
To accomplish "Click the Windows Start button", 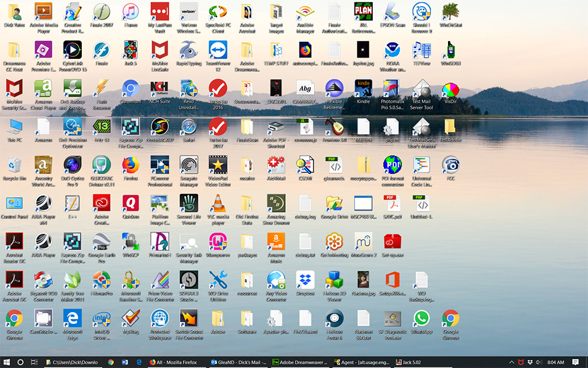I will coord(7,362).
